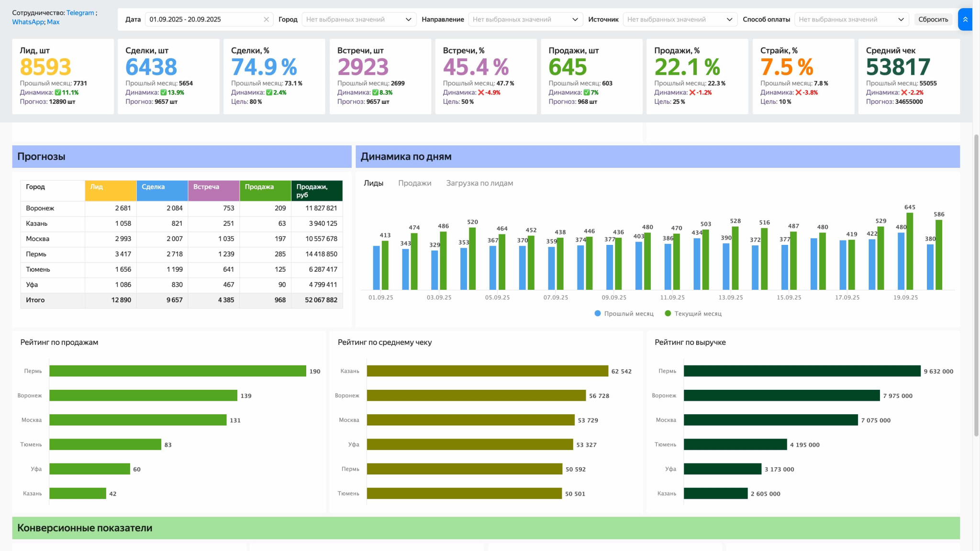This screenshot has width=980, height=551.
Task: Sort table by the Продажи, руб header
Action: [317, 191]
